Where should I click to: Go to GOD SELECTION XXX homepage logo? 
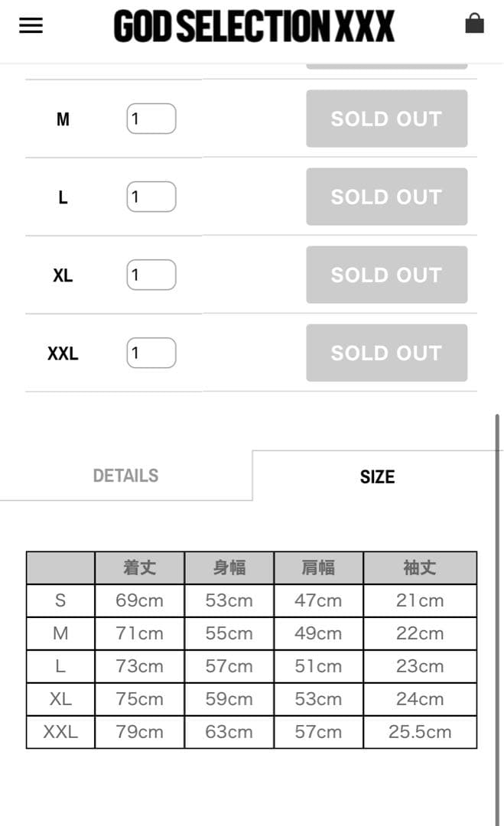tap(254, 27)
